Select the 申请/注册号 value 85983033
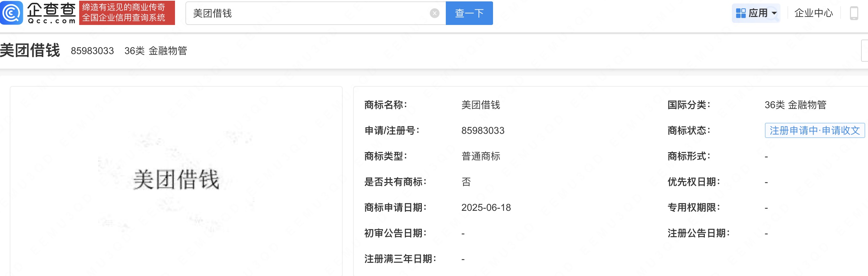 click(x=483, y=130)
